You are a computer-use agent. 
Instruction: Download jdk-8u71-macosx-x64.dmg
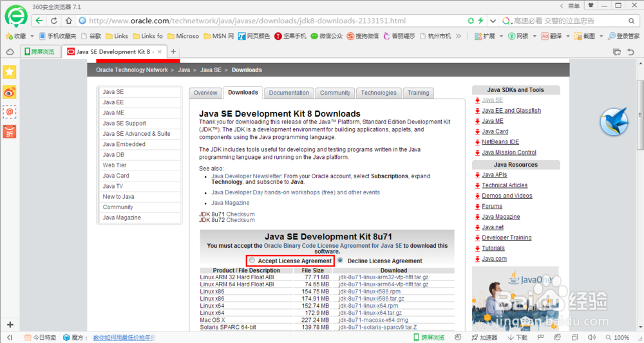point(374,320)
